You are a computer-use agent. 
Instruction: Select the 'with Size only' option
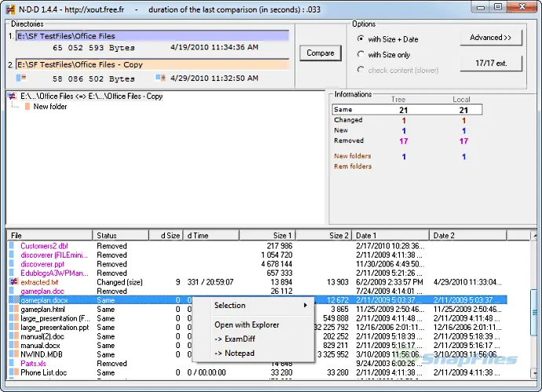coord(361,54)
